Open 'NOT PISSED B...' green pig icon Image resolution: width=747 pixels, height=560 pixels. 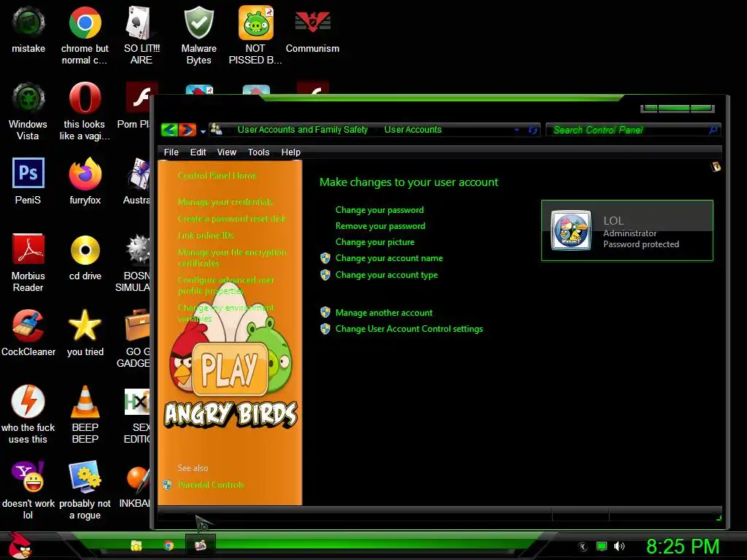pos(255,36)
